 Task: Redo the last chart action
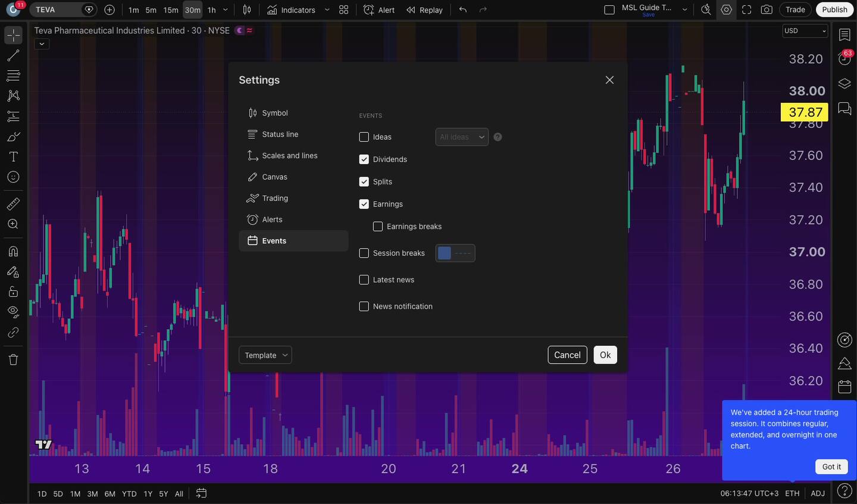(x=483, y=10)
